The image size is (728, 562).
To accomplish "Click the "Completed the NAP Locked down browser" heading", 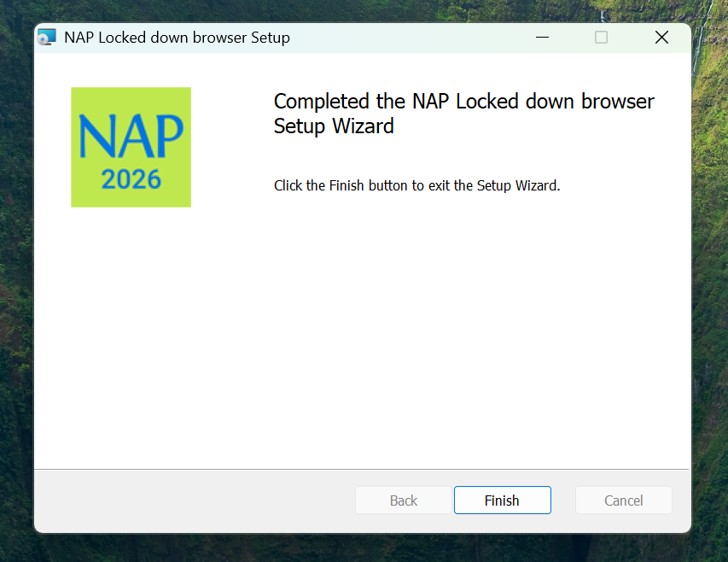I will [x=463, y=102].
